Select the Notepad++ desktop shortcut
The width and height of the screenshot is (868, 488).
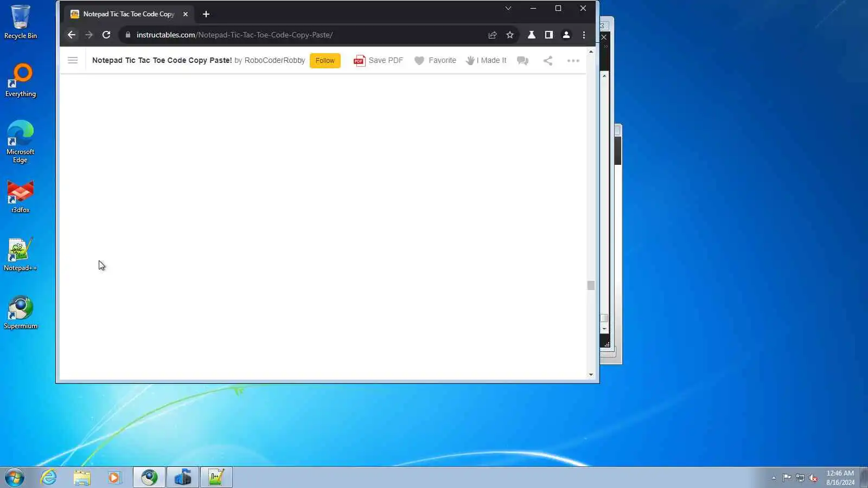click(x=21, y=254)
